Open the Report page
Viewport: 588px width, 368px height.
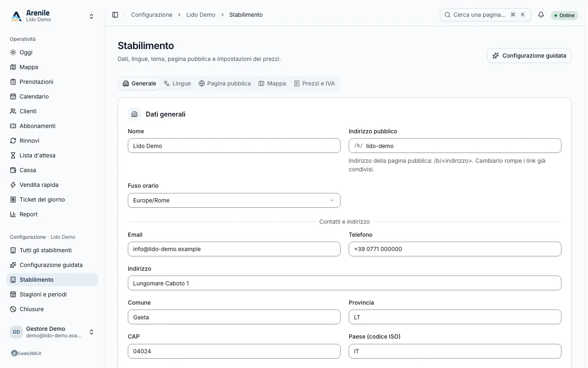[52, 214]
